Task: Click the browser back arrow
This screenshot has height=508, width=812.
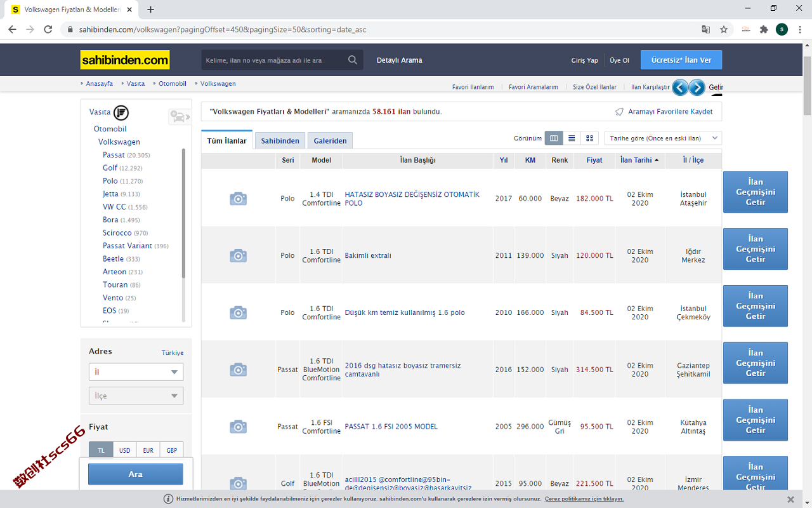Action: 12,29
